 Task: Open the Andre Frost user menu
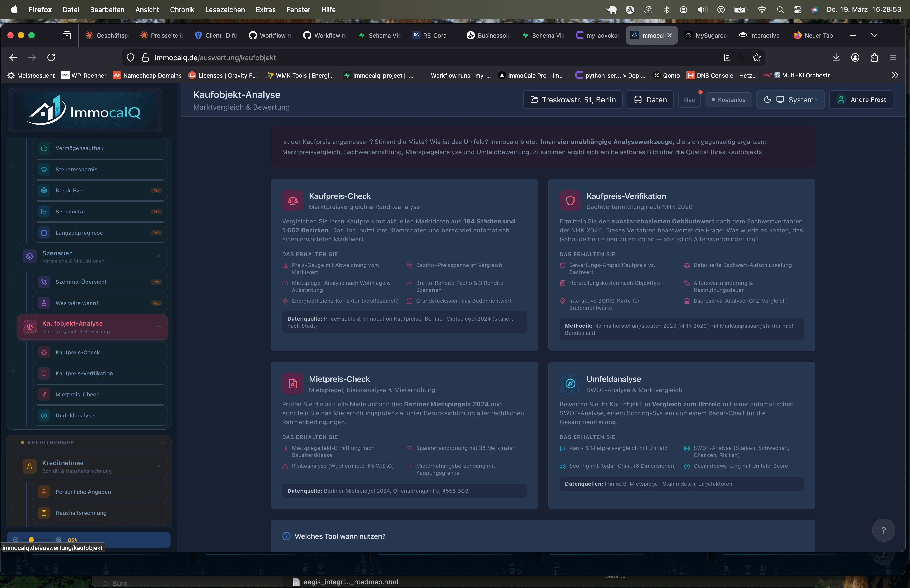click(861, 100)
